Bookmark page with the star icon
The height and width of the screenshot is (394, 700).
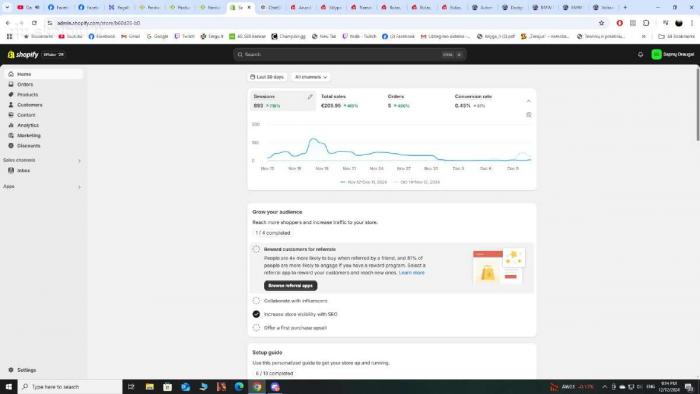tap(601, 23)
